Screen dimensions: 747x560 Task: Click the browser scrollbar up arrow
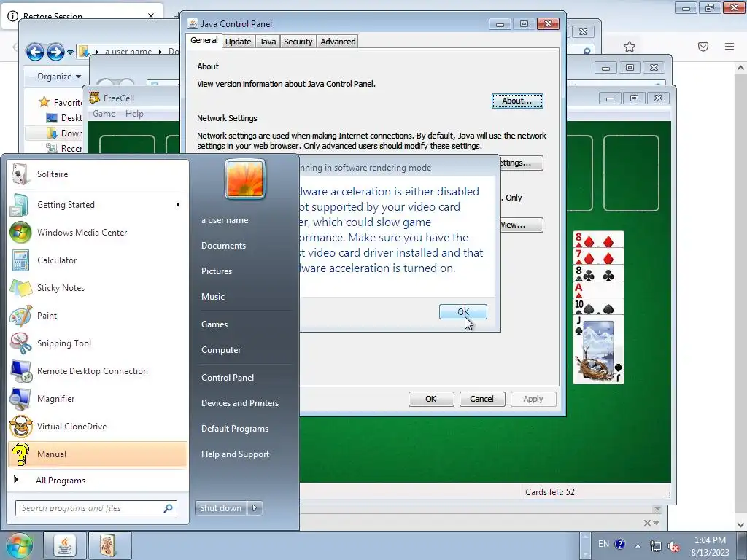tap(741, 68)
